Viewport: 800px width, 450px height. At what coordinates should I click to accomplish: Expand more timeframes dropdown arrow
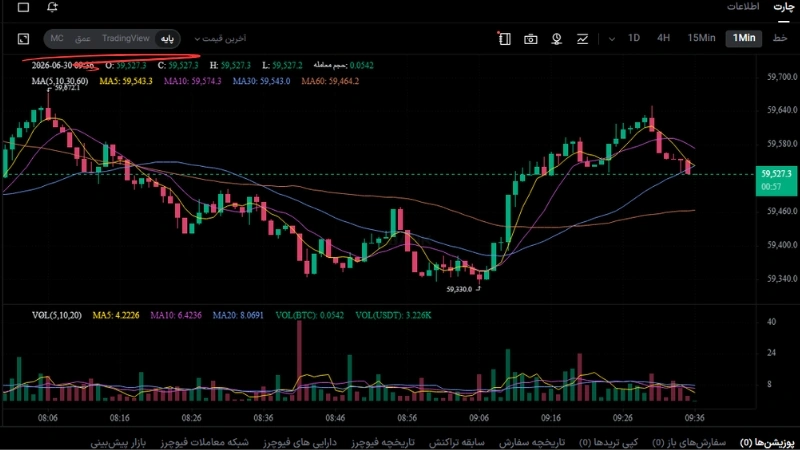click(612, 39)
